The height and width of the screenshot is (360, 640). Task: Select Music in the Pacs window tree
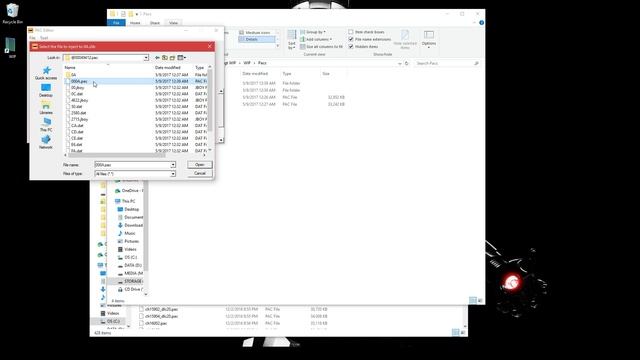pyautogui.click(x=127, y=233)
